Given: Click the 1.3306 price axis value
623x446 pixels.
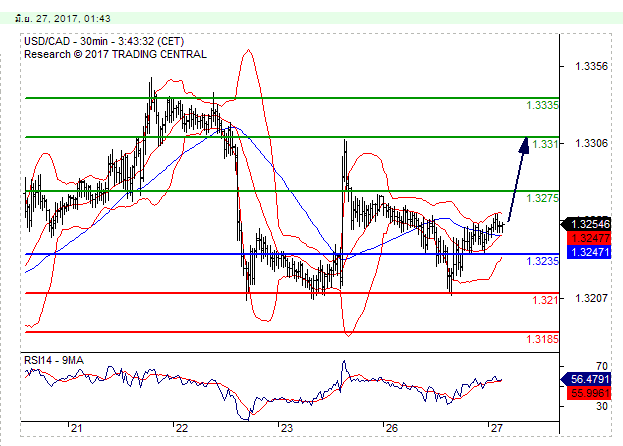Looking at the screenshot, I should tap(591, 143).
